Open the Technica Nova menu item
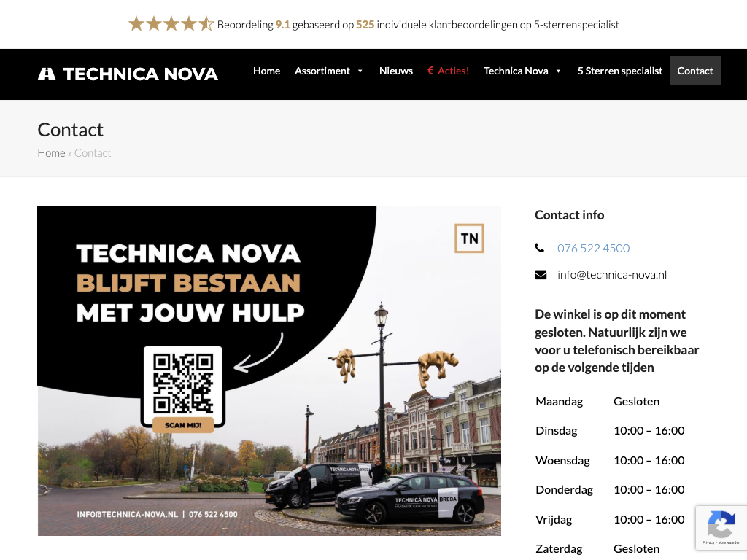 click(516, 71)
